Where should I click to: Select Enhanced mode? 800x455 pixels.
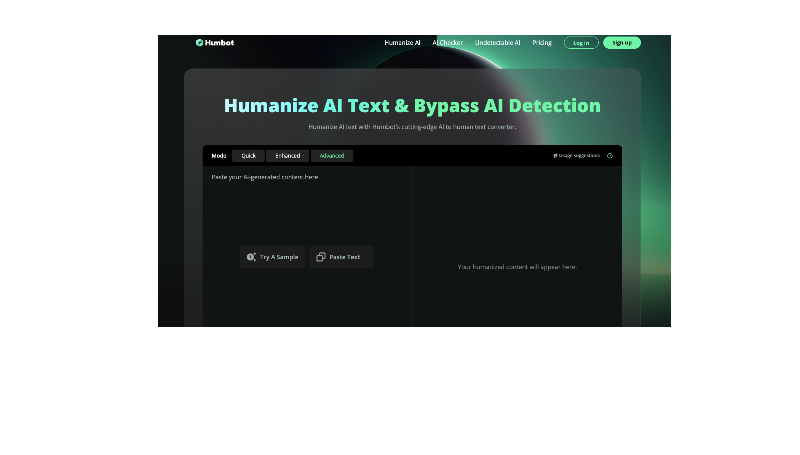pos(288,156)
